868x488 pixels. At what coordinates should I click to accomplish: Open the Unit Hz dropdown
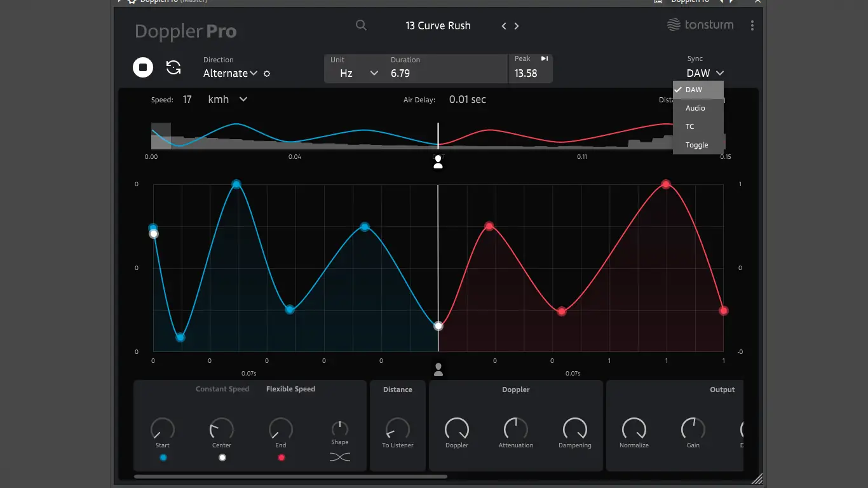click(x=359, y=73)
